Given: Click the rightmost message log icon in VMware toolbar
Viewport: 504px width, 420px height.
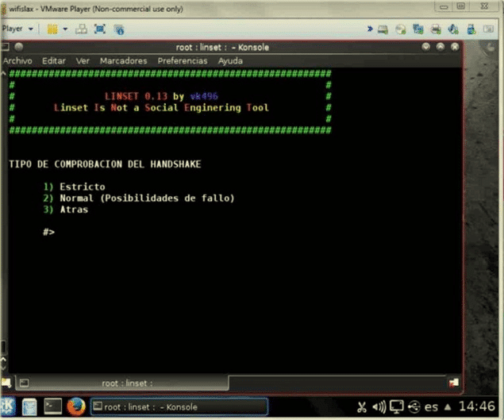Looking at the screenshot, I should [488, 29].
